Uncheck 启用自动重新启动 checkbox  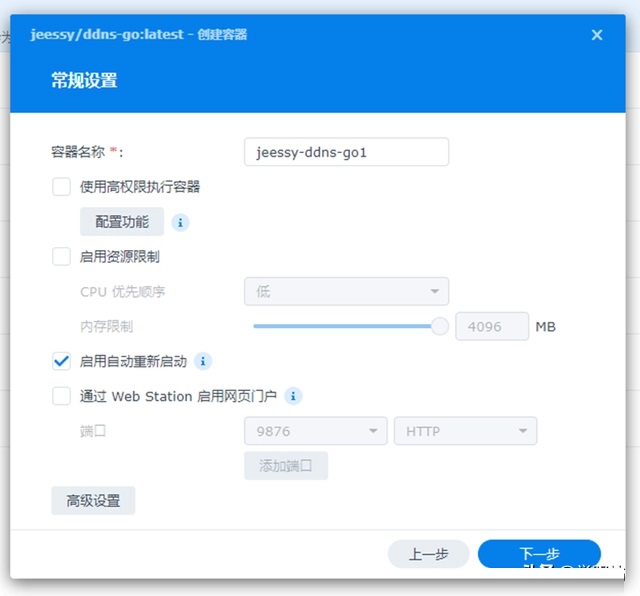61,361
